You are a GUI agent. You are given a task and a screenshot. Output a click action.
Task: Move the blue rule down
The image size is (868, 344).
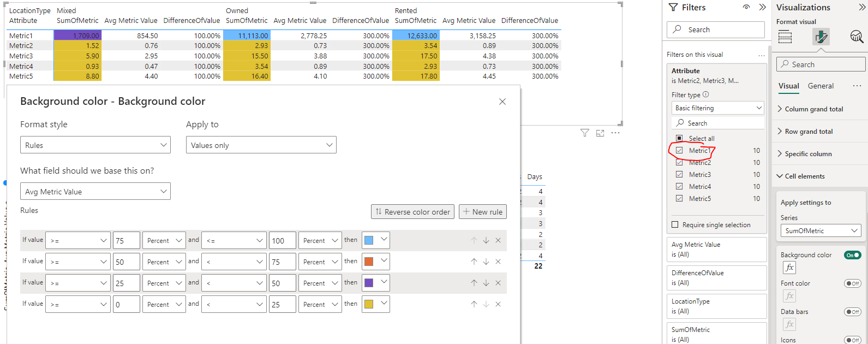(x=486, y=240)
